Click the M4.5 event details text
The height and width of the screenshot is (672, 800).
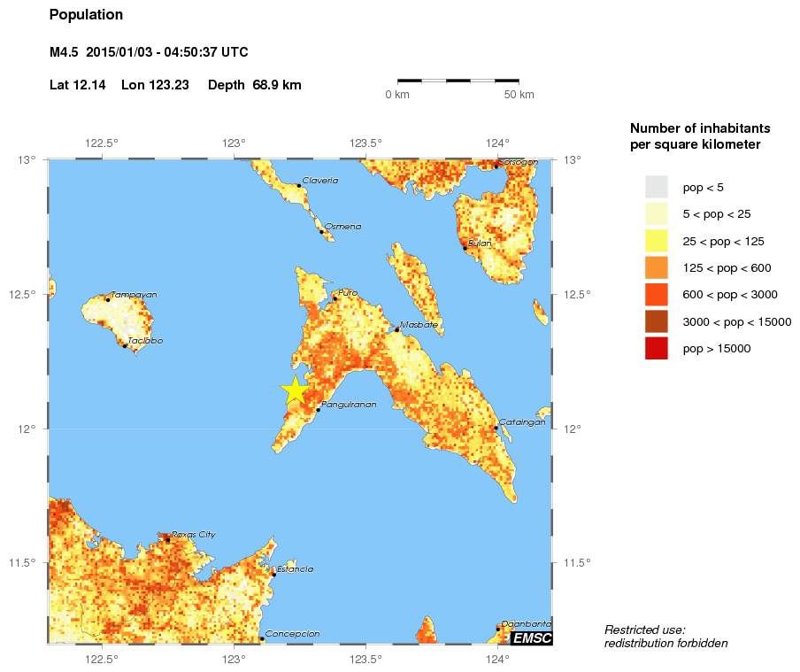[150, 52]
